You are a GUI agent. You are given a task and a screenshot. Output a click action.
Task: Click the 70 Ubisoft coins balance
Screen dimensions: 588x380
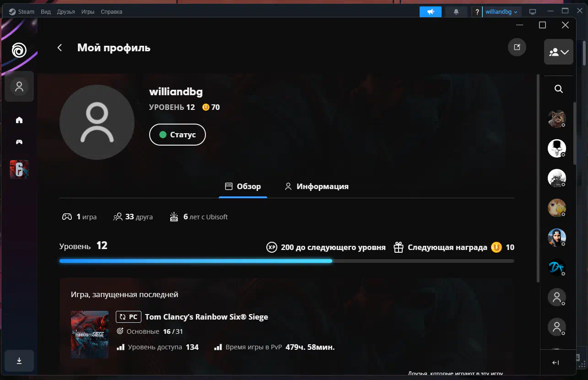211,107
